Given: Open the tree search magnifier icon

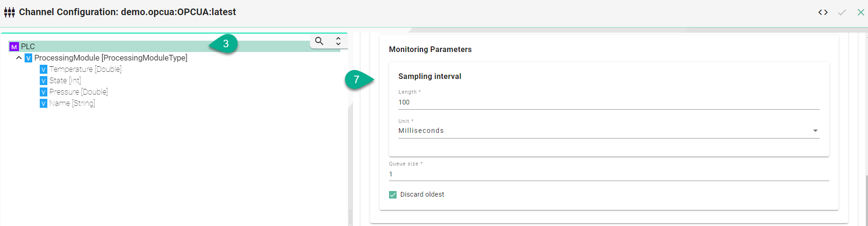Looking at the screenshot, I should [x=319, y=41].
